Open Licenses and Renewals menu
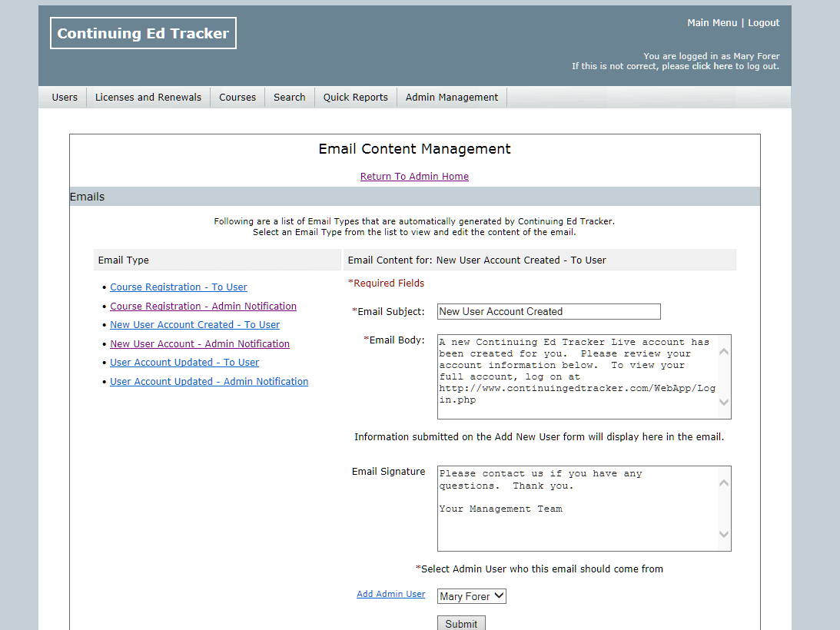Screen dimensions: 840x630 (148, 98)
